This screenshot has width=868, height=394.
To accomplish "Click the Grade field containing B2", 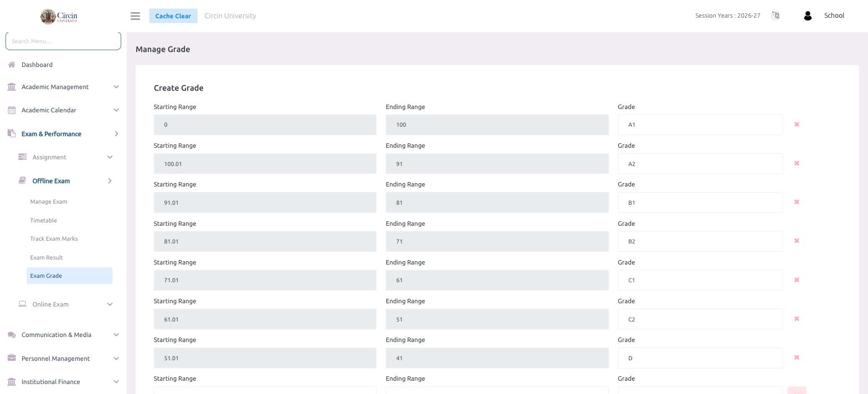I will click(x=700, y=241).
